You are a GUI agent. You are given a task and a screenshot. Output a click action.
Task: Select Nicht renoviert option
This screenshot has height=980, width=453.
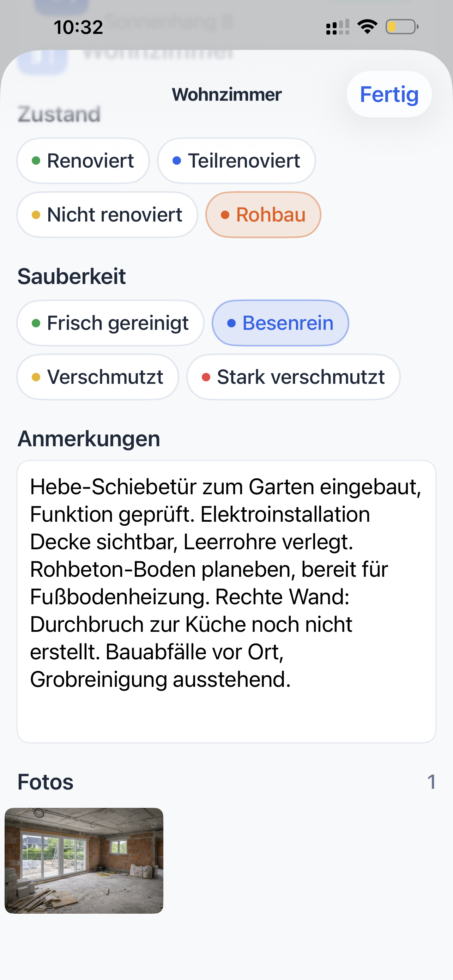[107, 214]
